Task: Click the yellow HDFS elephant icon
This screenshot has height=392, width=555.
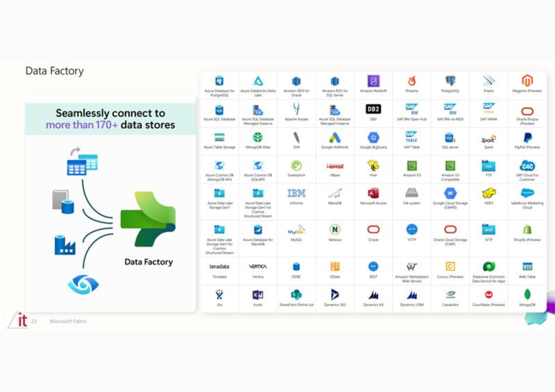Action: click(x=489, y=193)
